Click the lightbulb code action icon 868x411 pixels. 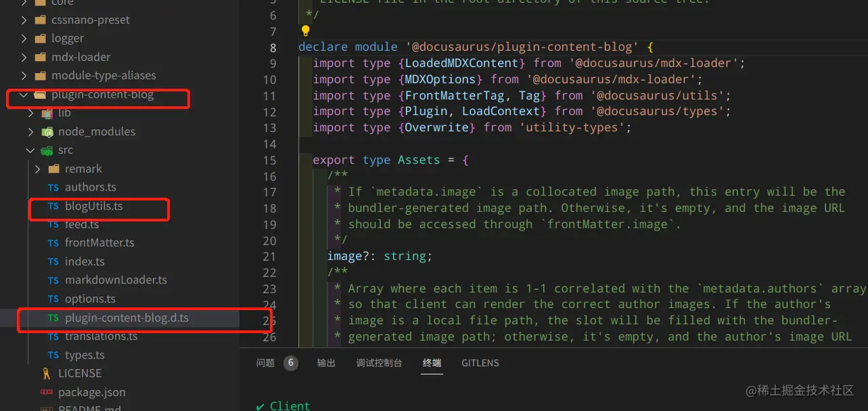[x=305, y=30]
